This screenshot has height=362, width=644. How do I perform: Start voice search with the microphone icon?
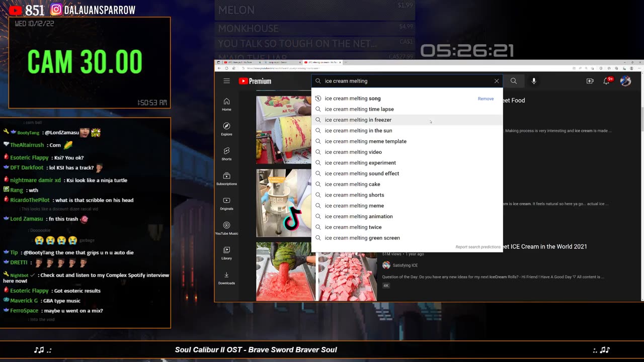click(534, 81)
